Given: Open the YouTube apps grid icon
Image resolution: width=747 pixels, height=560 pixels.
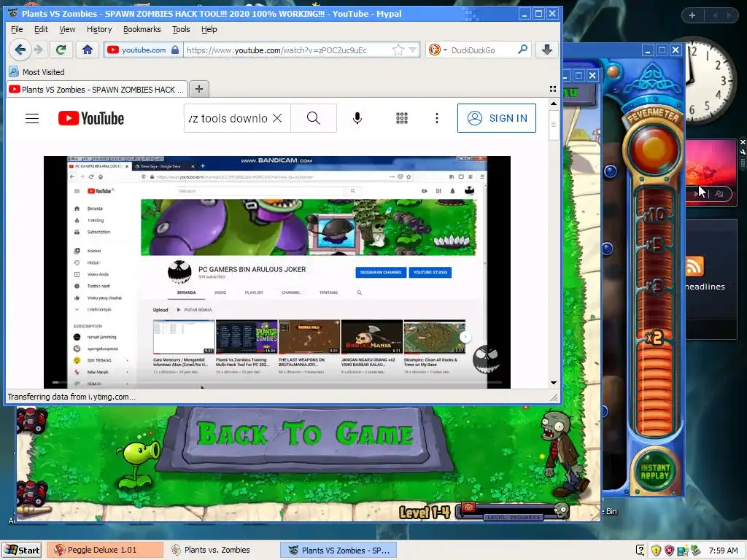Looking at the screenshot, I should (402, 118).
